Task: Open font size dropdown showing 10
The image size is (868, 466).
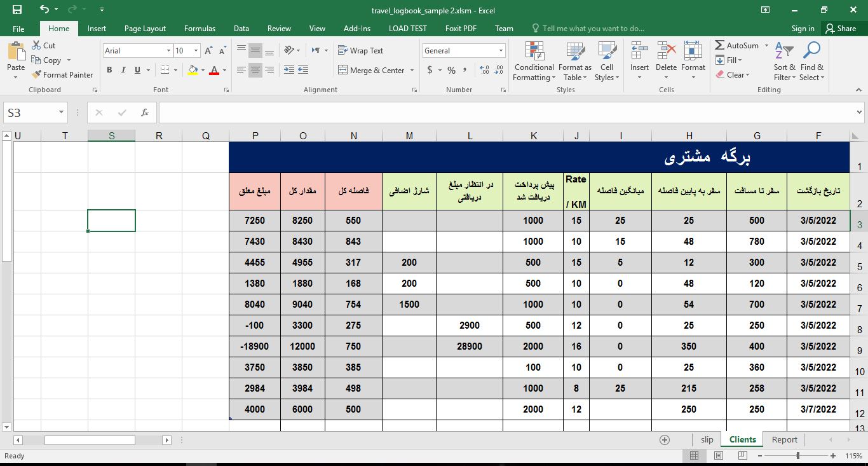Action: 196,51
